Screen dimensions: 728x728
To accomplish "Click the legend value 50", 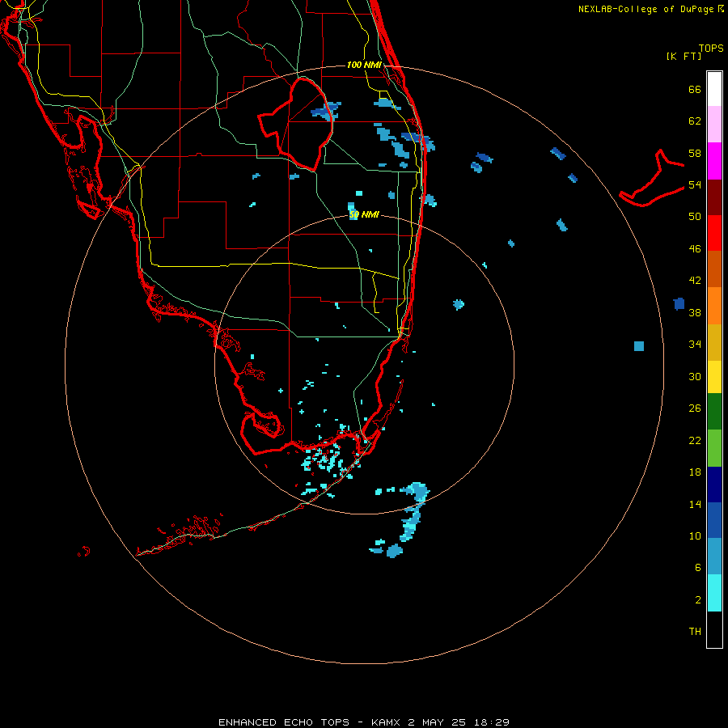I will pos(695,217).
